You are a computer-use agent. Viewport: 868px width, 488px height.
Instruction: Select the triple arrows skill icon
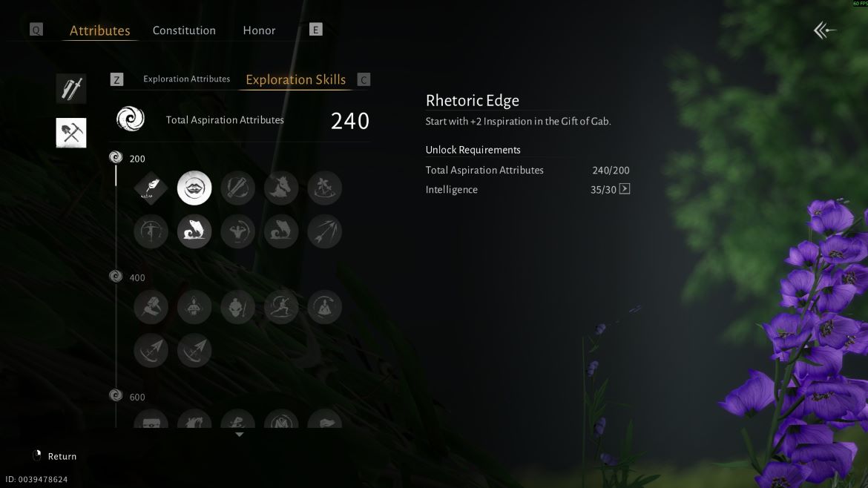(x=324, y=231)
